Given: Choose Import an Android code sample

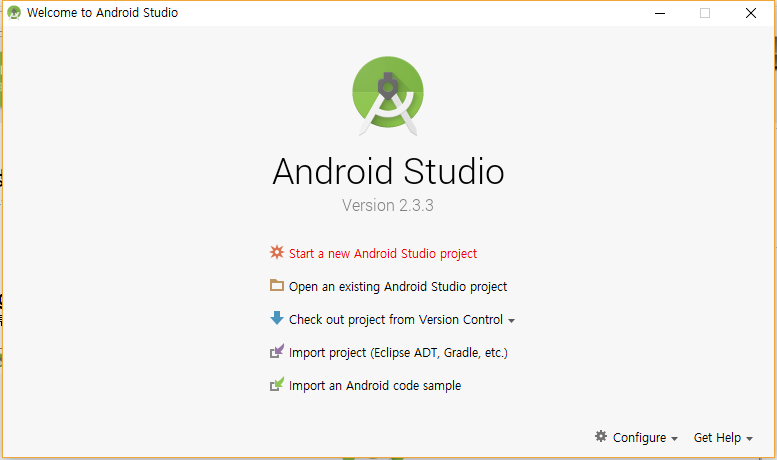Looking at the screenshot, I should click(375, 386).
